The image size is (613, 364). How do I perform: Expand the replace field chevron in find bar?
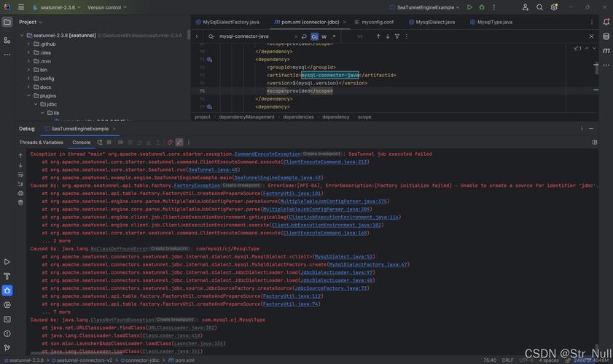(x=197, y=36)
